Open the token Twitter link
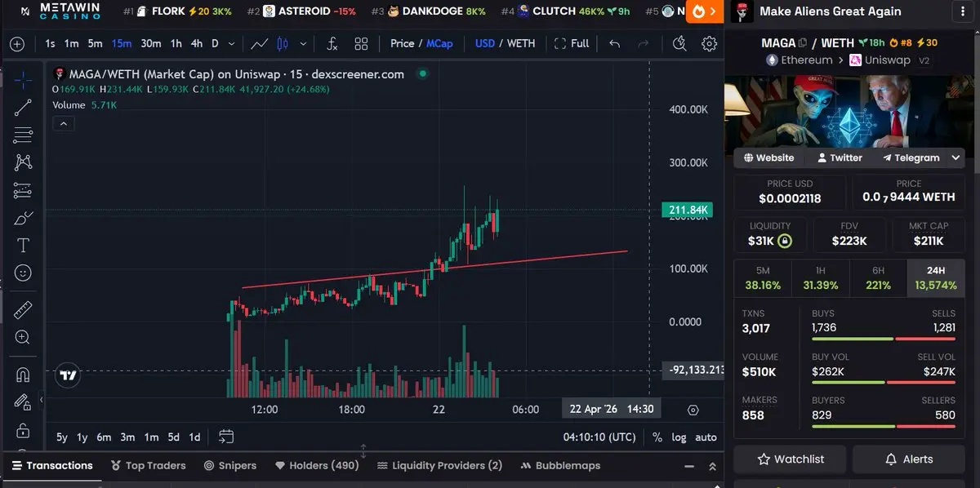Viewport: 980px width, 488px height. 840,157
